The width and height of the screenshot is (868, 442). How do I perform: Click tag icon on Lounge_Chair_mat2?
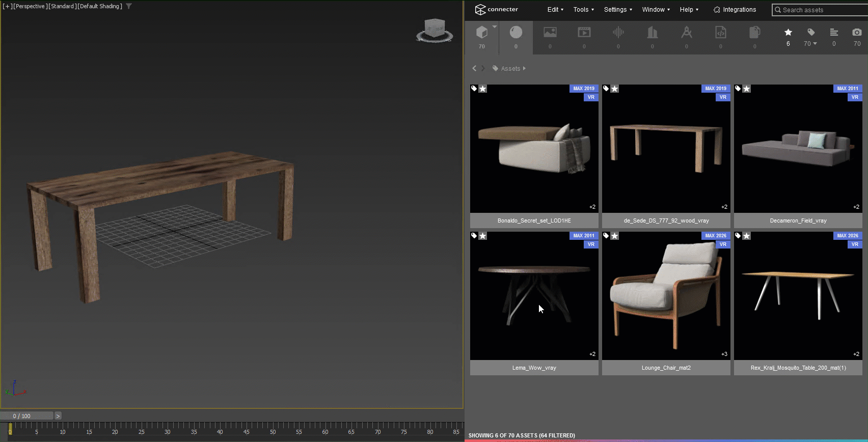[x=606, y=236]
